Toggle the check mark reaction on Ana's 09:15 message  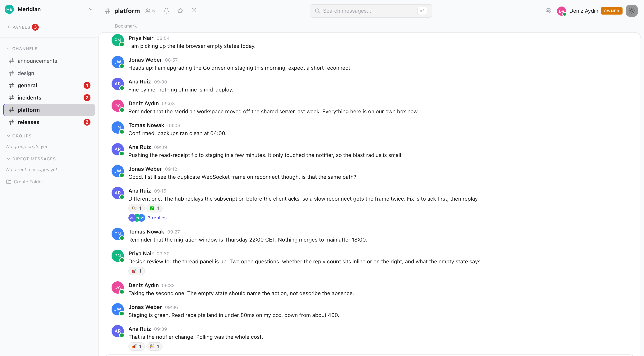point(154,208)
